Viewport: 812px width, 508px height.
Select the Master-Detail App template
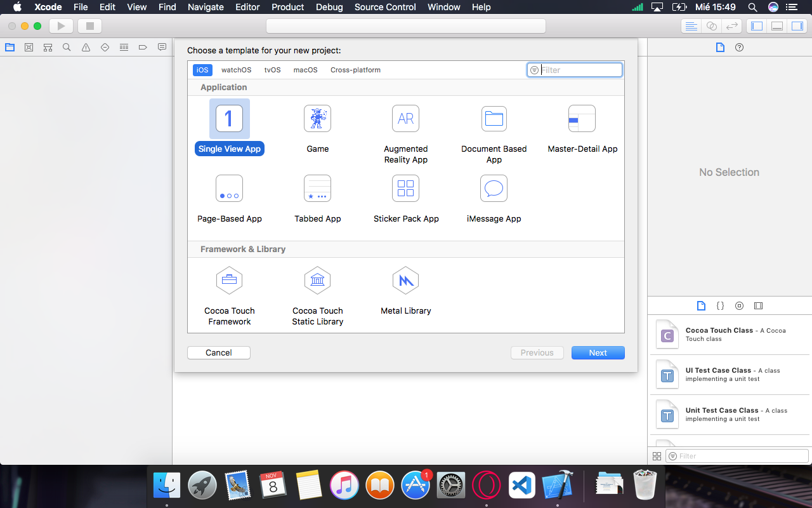(x=582, y=118)
